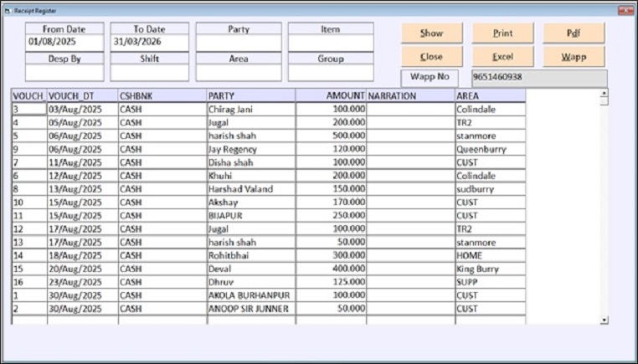
Task: Focus the Shift filter field
Action: click(149, 73)
